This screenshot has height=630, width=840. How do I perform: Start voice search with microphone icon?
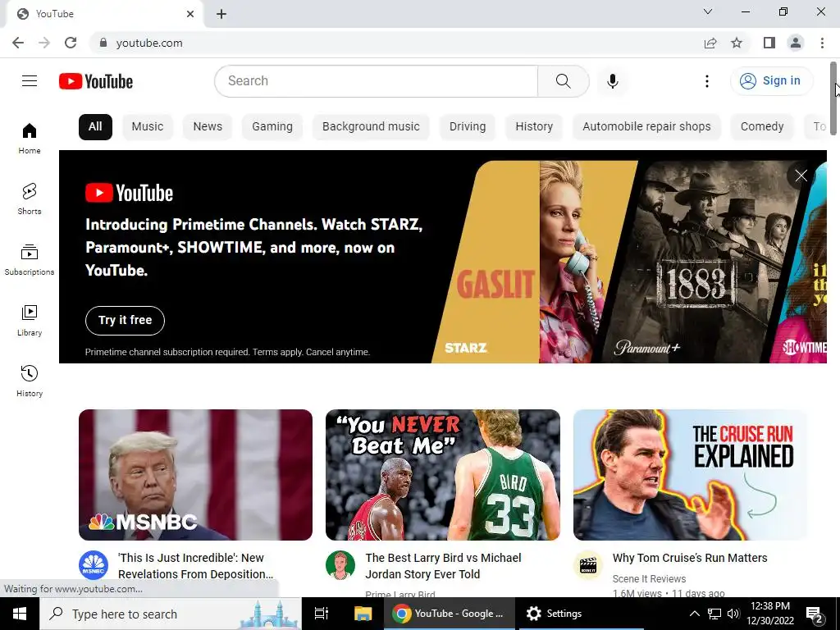point(612,81)
